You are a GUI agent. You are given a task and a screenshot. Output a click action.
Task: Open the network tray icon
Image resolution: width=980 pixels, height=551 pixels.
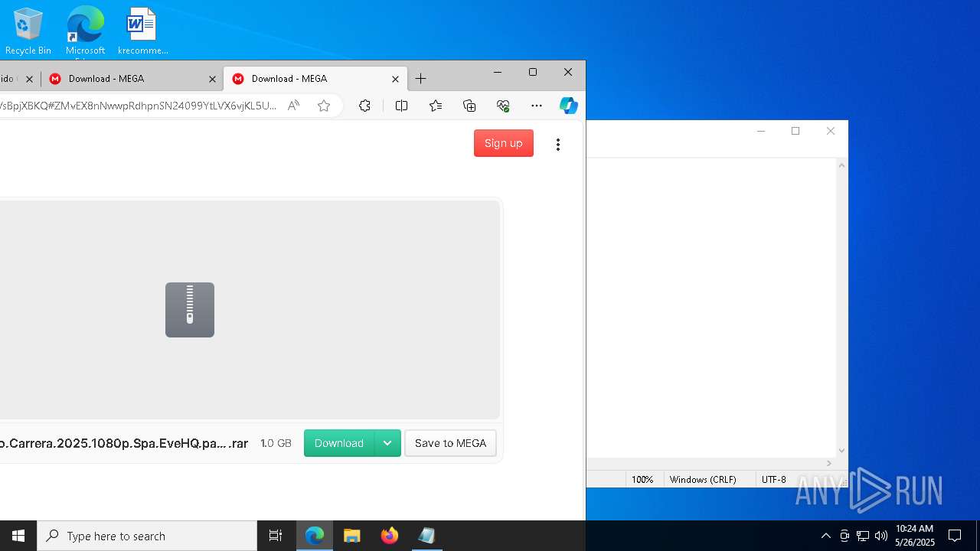(863, 536)
